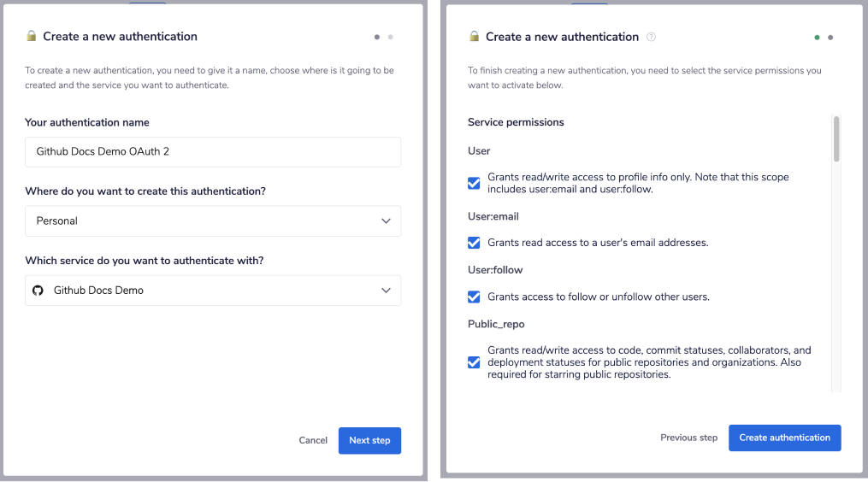
Task: Click the Next step button
Action: [x=369, y=440]
